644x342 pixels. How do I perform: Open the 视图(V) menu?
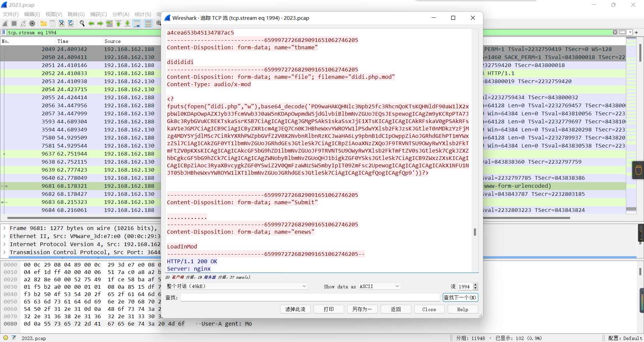pos(54,14)
